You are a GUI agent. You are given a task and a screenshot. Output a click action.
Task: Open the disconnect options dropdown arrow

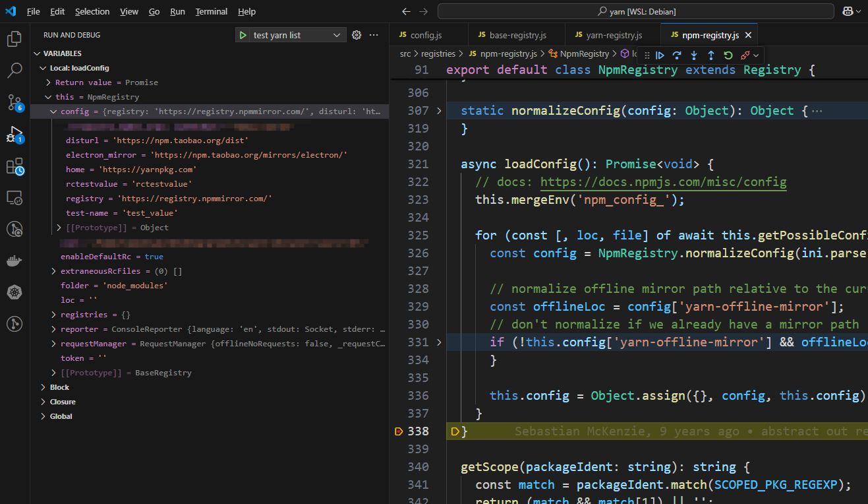(x=755, y=55)
